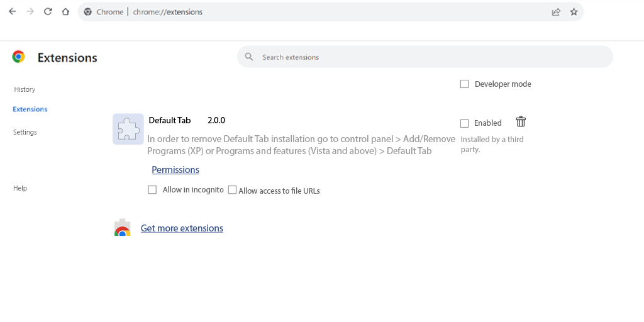644x322 pixels.
Task: Open the home page via home icon
Action: [x=65, y=11]
